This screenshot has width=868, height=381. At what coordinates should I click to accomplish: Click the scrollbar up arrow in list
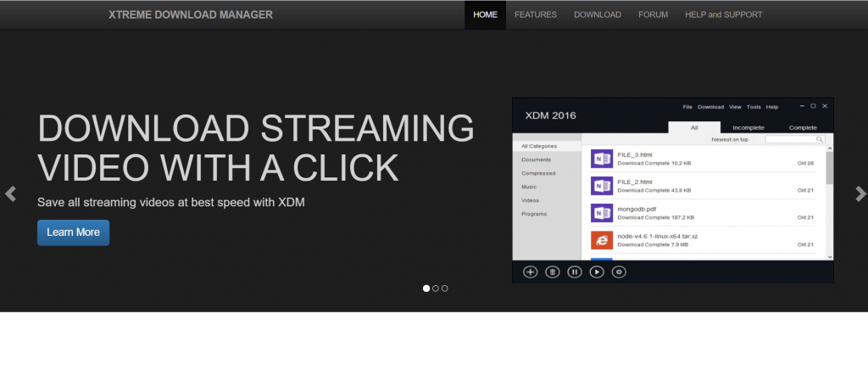click(829, 148)
